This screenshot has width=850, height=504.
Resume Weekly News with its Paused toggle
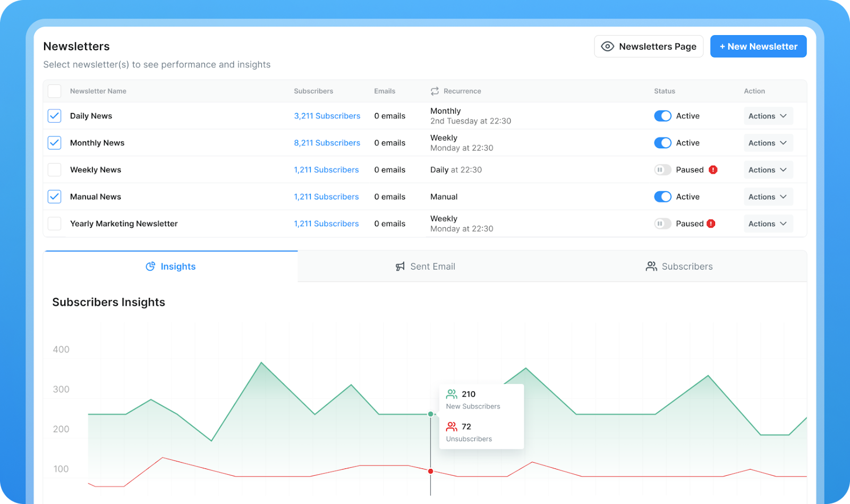pos(662,170)
